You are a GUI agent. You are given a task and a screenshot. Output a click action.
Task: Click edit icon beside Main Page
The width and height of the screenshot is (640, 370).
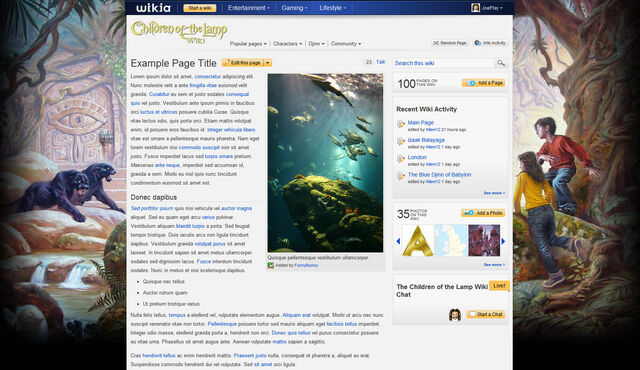[x=400, y=124]
